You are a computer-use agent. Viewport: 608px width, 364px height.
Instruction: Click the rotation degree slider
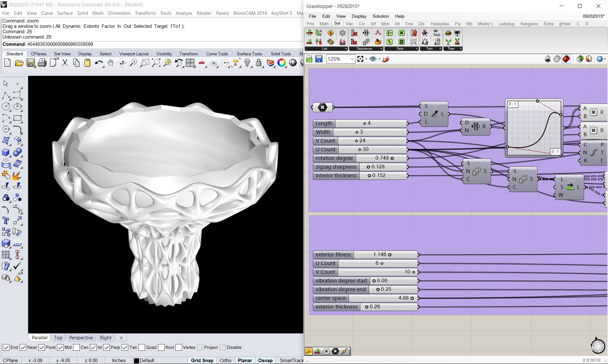pos(381,158)
